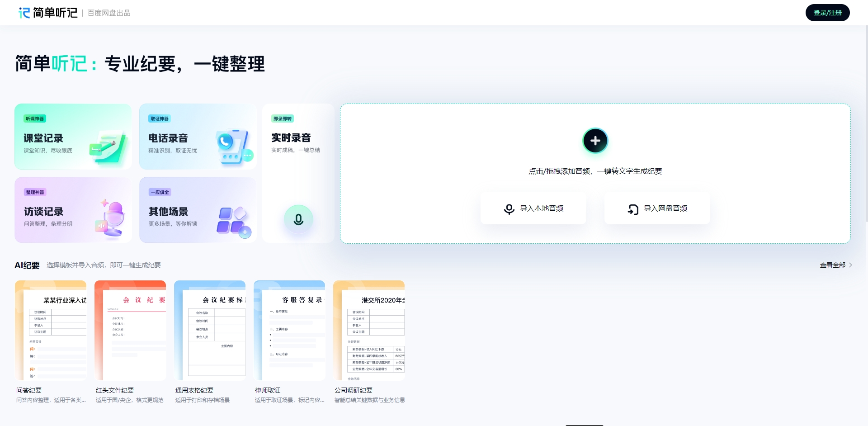Pick the 公司调研纪要 template thumbnail
The width and height of the screenshot is (868, 426).
click(x=369, y=331)
